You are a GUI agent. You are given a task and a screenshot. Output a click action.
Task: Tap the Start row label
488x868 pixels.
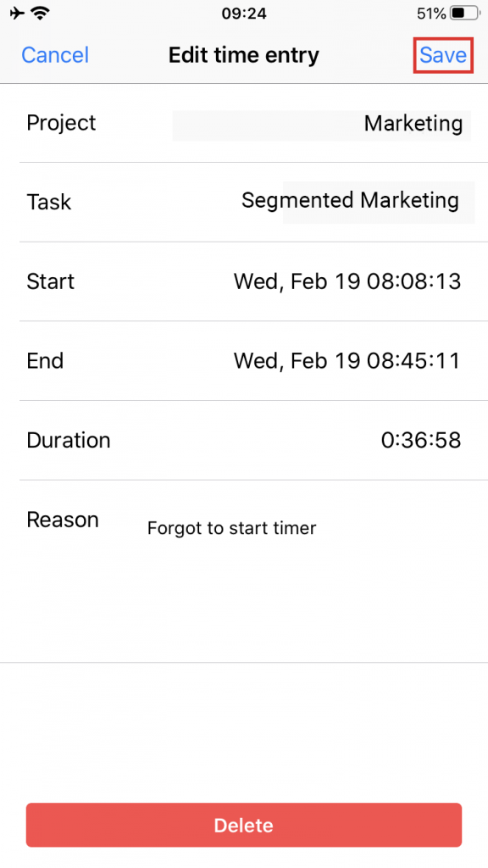tap(50, 281)
